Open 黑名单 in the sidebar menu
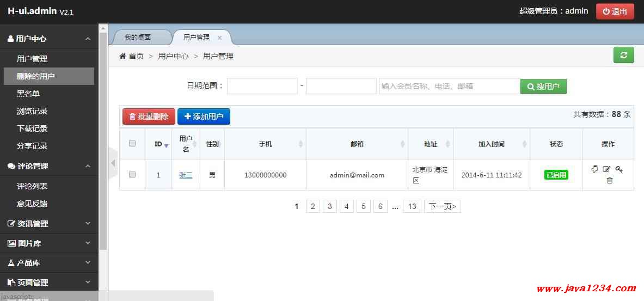Screen dimensions: 644x301 click(28, 94)
